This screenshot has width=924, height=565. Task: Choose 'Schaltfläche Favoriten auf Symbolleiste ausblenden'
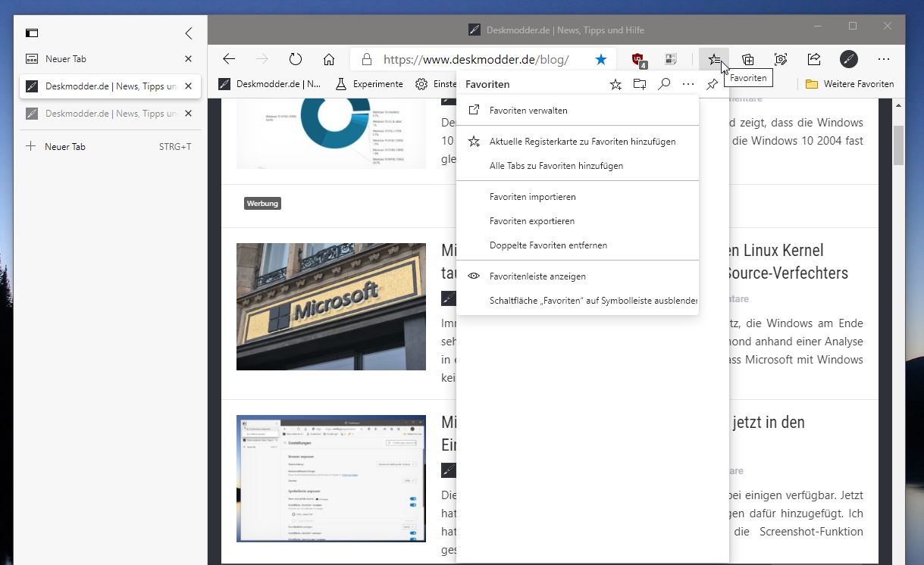[578, 301]
